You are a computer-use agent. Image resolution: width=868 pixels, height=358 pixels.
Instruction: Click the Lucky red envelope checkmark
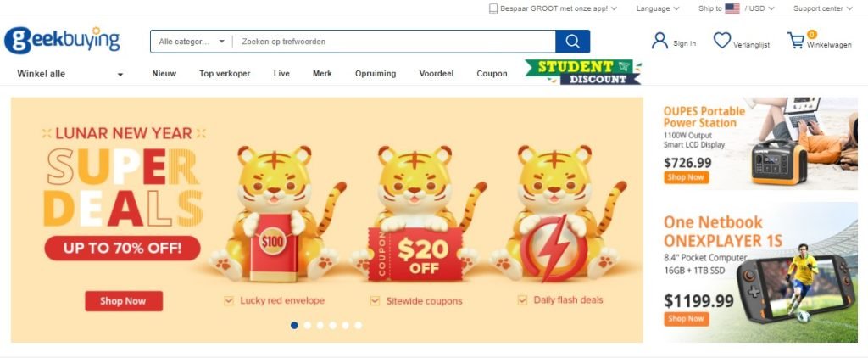click(229, 300)
